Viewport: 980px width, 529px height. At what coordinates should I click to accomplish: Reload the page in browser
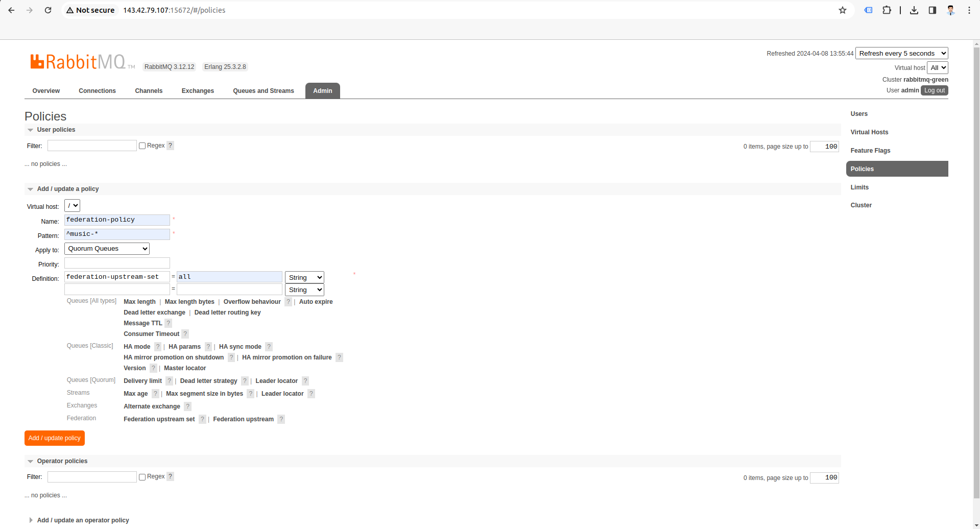48,10
